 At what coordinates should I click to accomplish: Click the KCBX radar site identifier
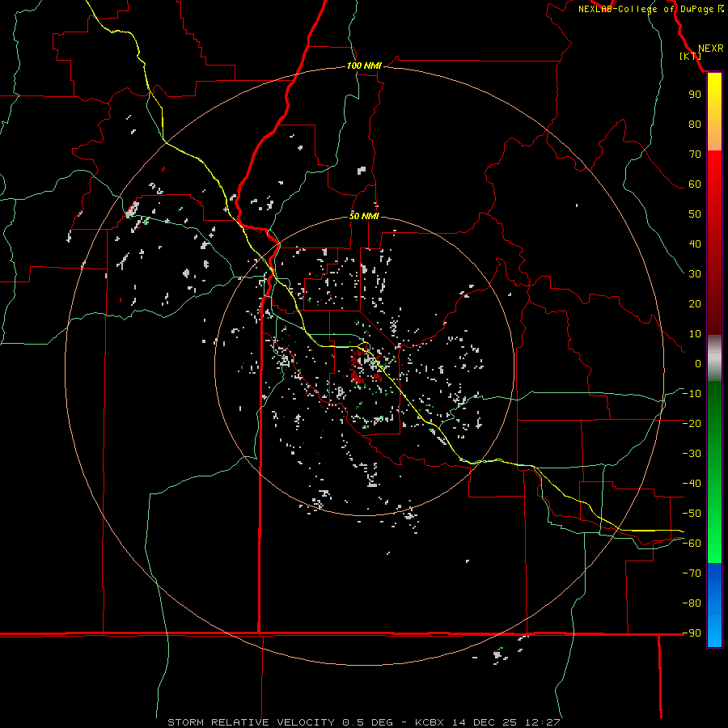coord(430,722)
